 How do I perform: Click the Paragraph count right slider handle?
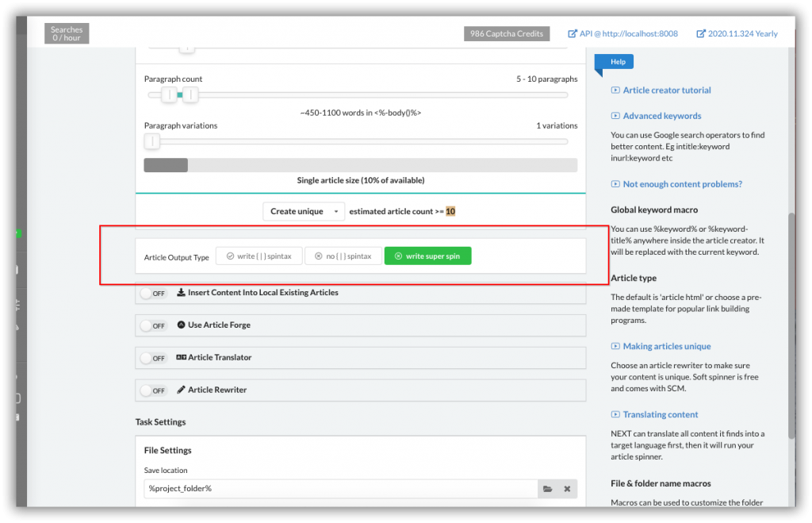pos(190,95)
